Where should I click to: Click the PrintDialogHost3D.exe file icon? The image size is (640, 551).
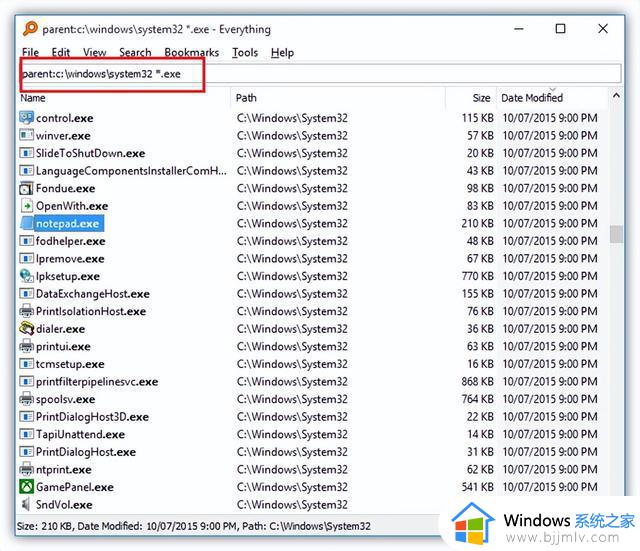27,416
